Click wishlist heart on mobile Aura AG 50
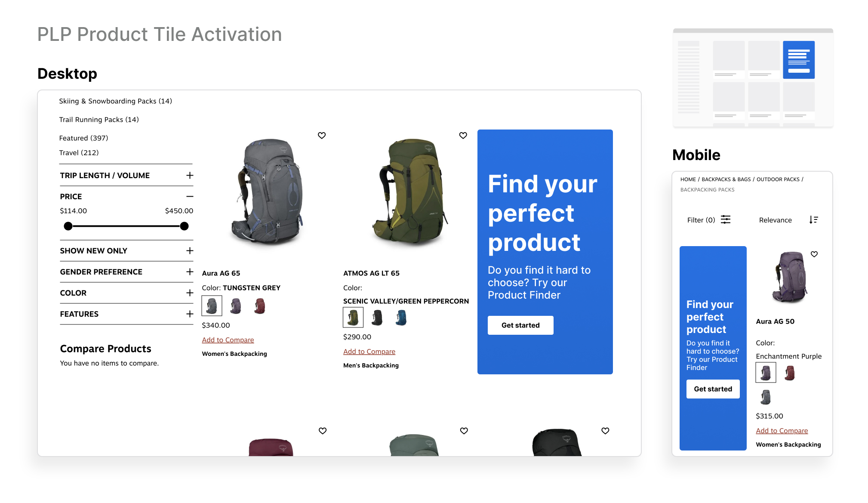The width and height of the screenshot is (868, 503). pos(814,254)
